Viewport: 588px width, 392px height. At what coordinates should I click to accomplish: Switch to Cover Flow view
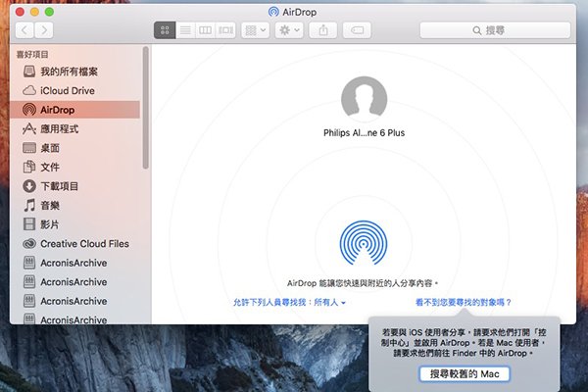225,30
